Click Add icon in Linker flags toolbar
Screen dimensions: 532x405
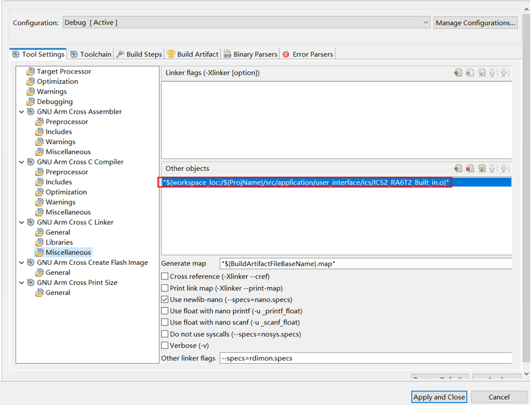[458, 73]
